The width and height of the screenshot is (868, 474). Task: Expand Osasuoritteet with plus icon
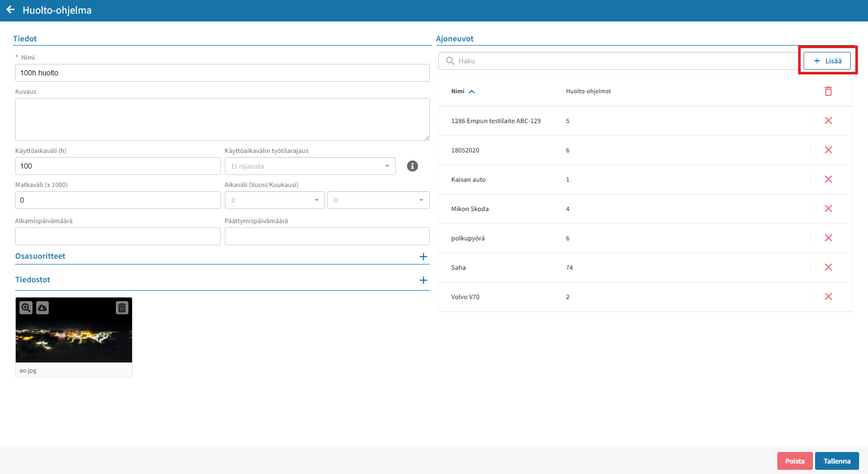(x=423, y=257)
